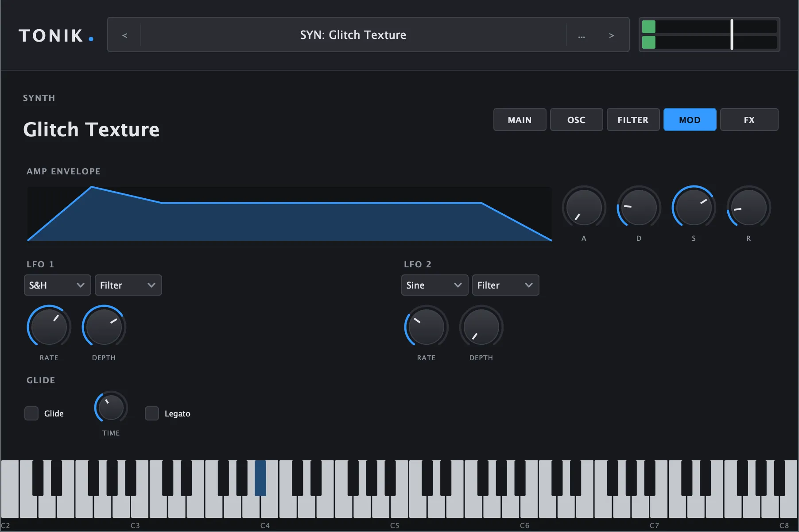Viewport: 799px width, 532px height.
Task: Click the LFO 1 DEPTH knob
Action: pyautogui.click(x=104, y=327)
